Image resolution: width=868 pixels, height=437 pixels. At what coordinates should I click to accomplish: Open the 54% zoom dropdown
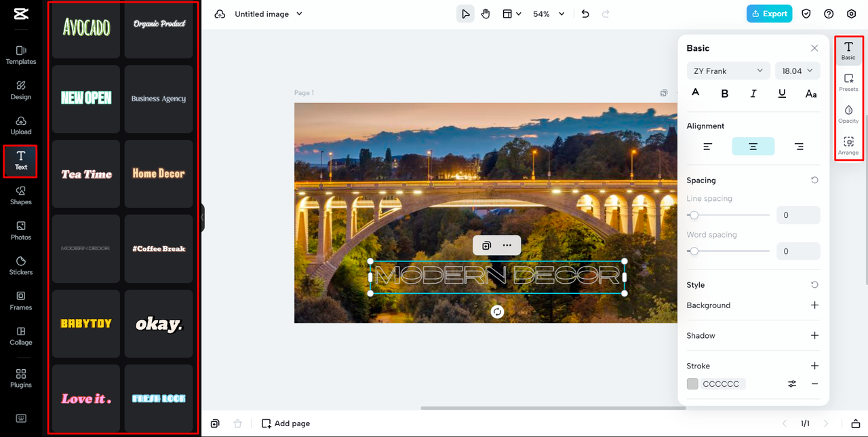pos(549,14)
